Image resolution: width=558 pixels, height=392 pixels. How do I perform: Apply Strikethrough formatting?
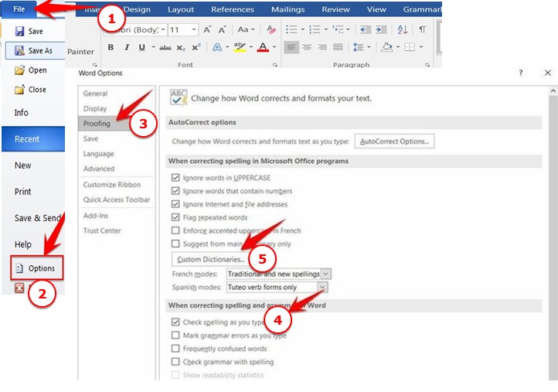point(165,47)
